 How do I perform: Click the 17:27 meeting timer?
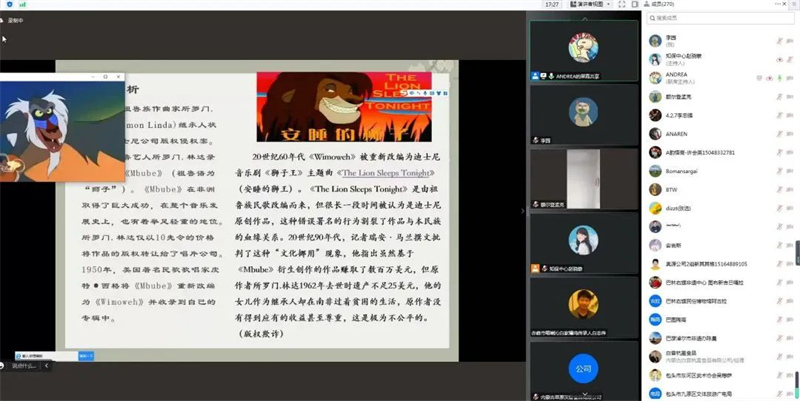point(552,4)
